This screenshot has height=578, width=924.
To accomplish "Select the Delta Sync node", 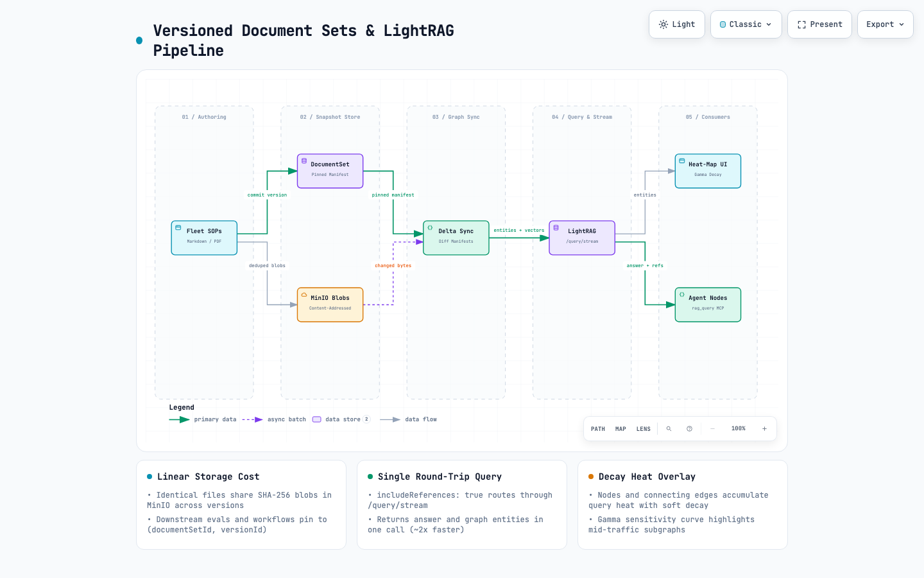I will click(x=456, y=238).
